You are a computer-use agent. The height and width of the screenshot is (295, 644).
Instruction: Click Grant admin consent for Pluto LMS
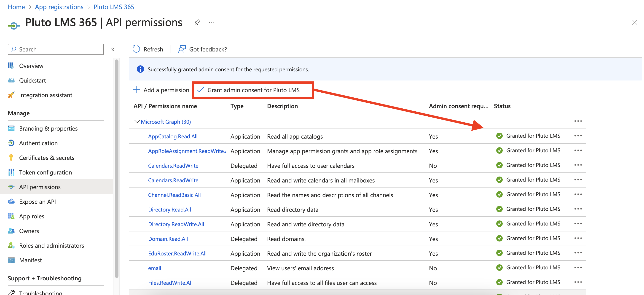(248, 90)
